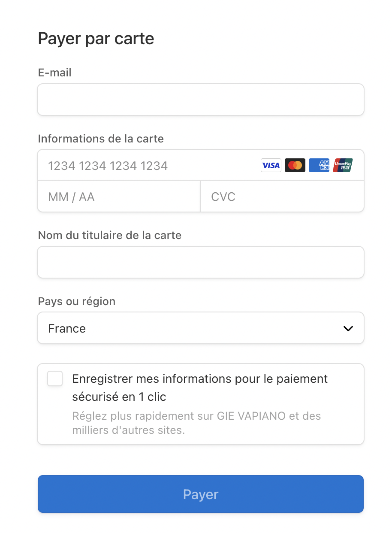Focus the E-mail input field
Viewport: 392px width, 533px height.
[x=201, y=100]
